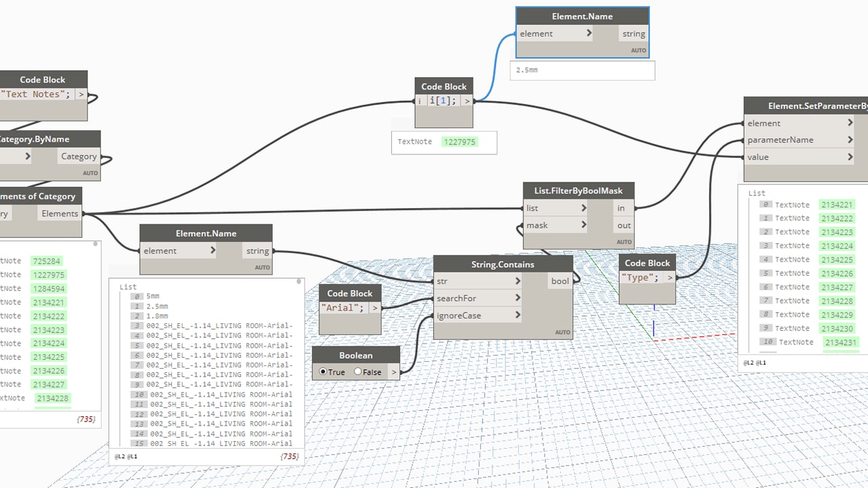Click the bool output port on String.Contains
The image size is (868, 488).
point(560,281)
